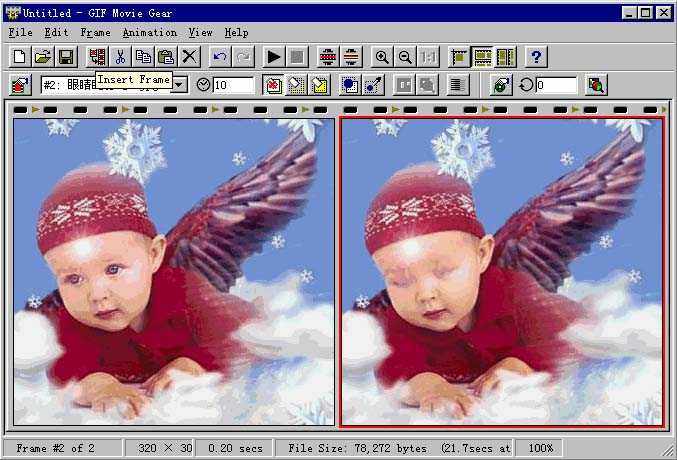The image size is (677, 460).
Task: Play the animation preview
Action: (273, 57)
